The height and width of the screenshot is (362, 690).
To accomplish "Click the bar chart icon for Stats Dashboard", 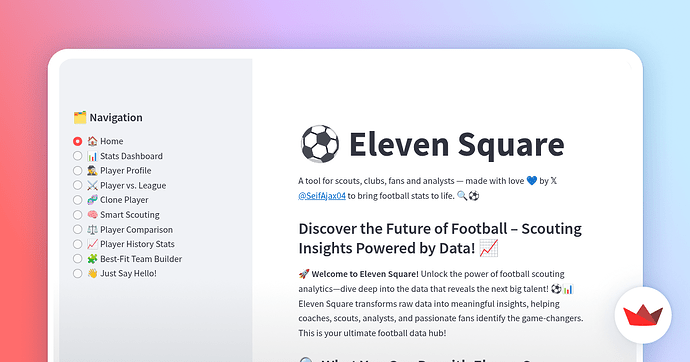I will point(92,156).
